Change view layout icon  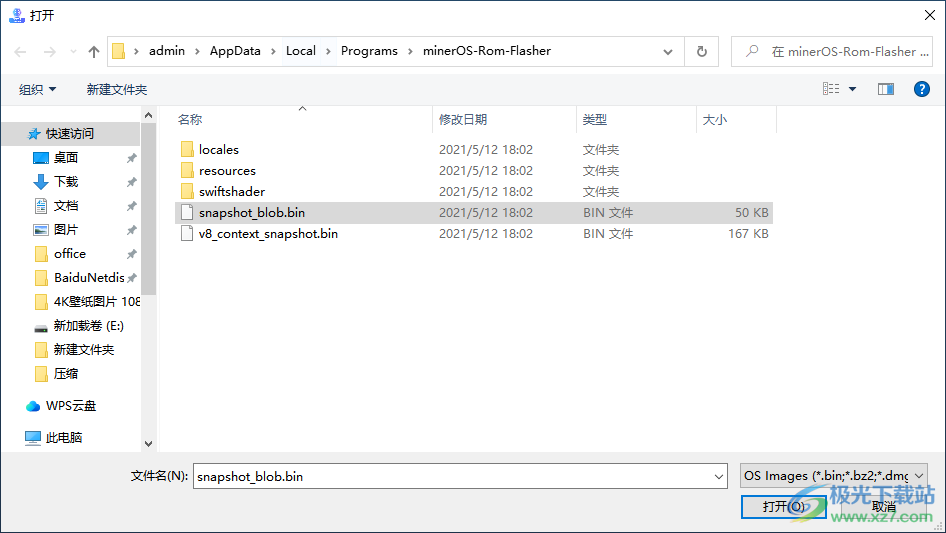[831, 89]
